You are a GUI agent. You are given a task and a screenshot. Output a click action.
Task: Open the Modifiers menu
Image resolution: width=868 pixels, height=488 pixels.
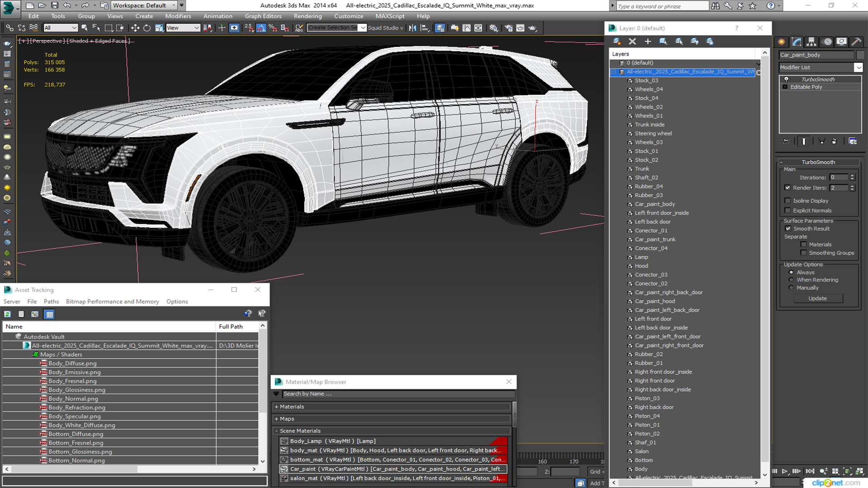click(178, 16)
